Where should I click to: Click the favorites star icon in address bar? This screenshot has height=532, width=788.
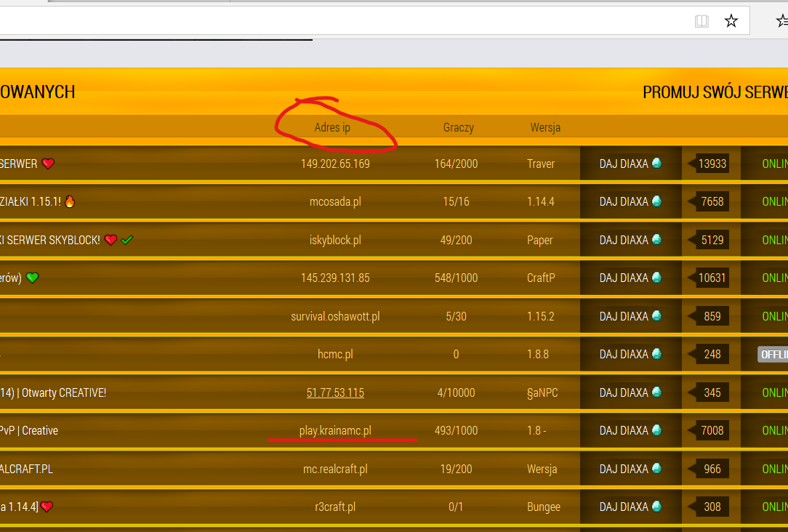point(731,21)
